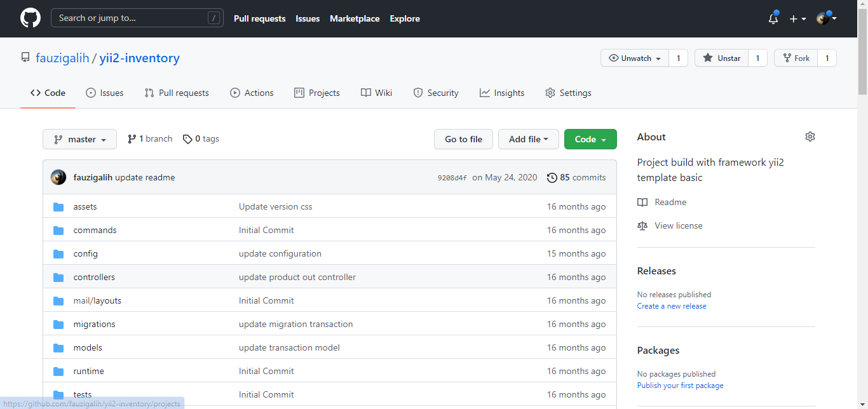Open the repository Settings tab

pos(568,93)
